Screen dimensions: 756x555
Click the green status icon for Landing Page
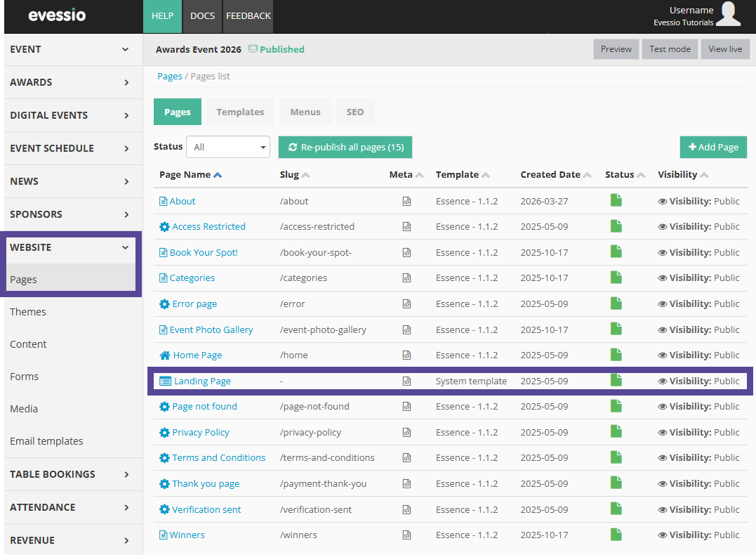616,381
